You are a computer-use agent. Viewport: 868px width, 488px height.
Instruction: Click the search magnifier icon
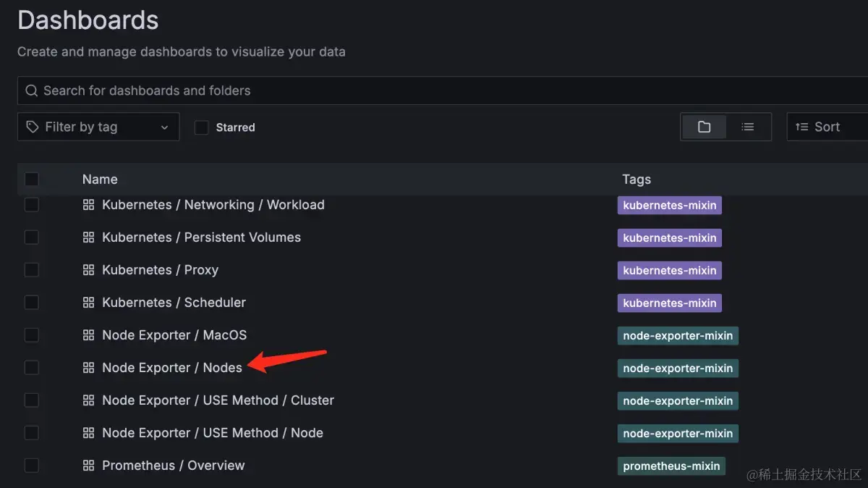tap(31, 91)
